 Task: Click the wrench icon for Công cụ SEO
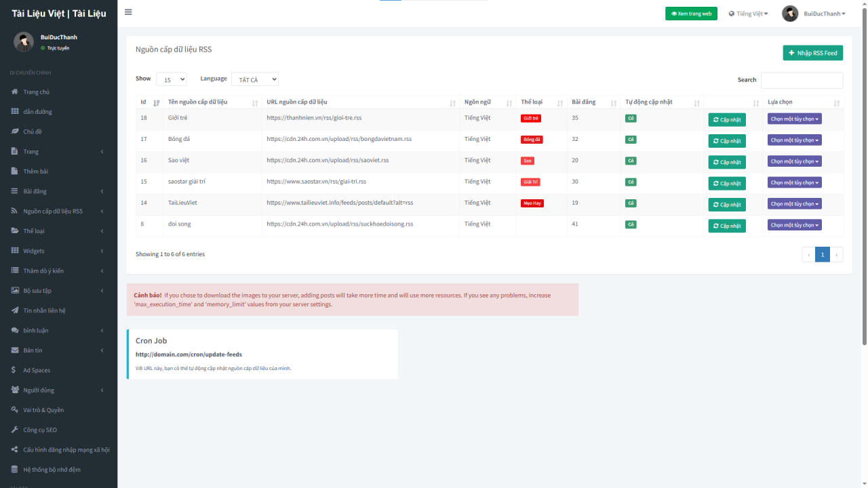[15, 430]
